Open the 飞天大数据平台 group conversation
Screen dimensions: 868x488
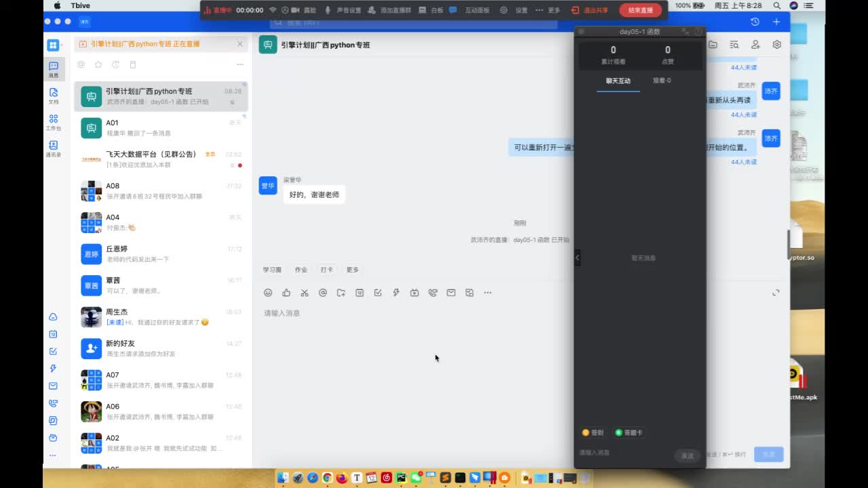coord(161,159)
